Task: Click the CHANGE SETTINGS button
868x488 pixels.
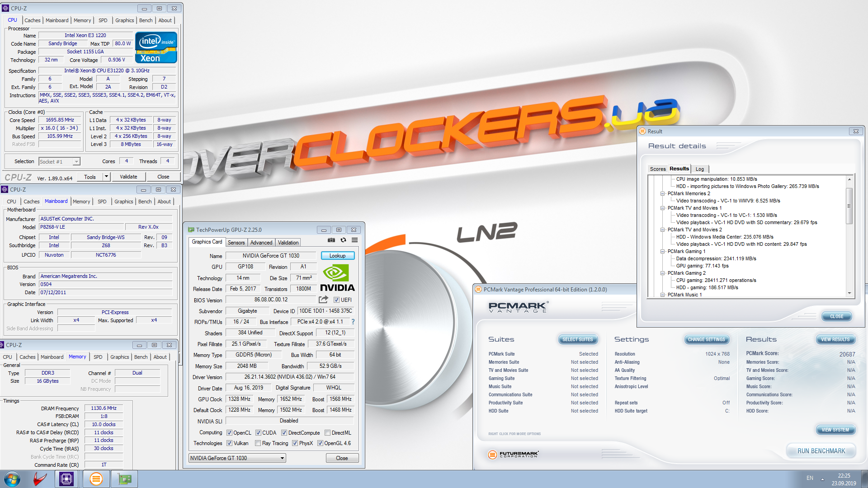Action: tap(707, 339)
